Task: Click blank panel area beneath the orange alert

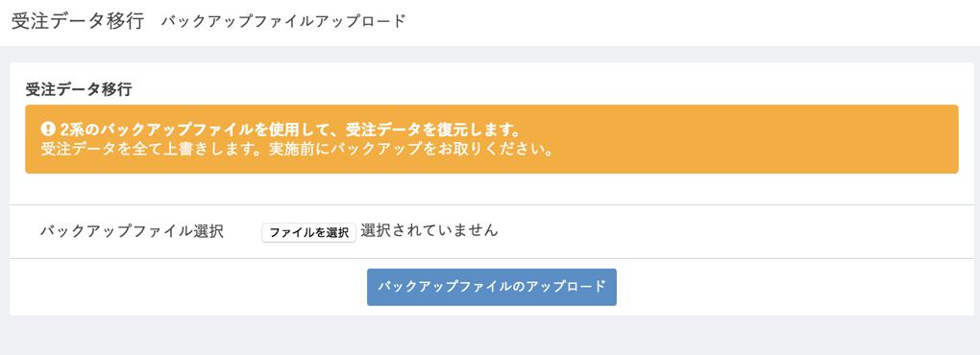Action: (x=492, y=188)
